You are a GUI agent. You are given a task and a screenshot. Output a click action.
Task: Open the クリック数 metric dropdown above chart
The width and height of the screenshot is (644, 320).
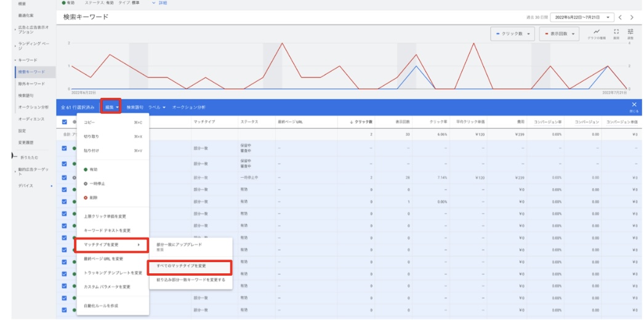(513, 34)
